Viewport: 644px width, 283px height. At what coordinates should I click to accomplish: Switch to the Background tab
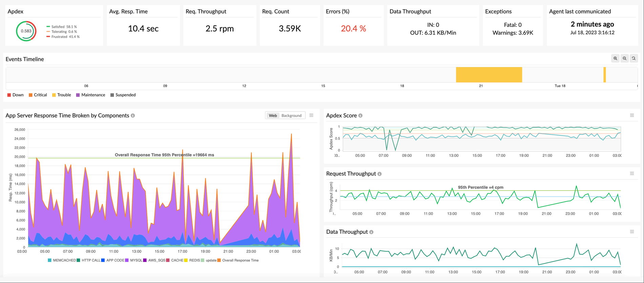(291, 116)
